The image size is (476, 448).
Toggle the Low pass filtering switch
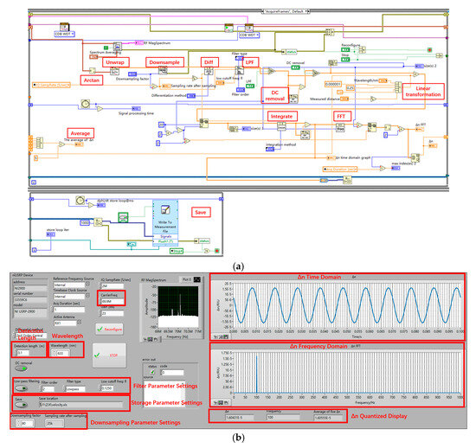21,388
